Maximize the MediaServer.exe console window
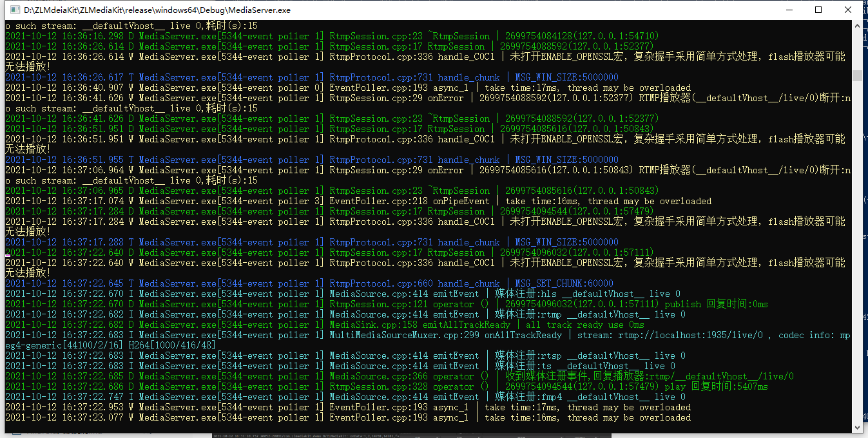 click(x=818, y=10)
